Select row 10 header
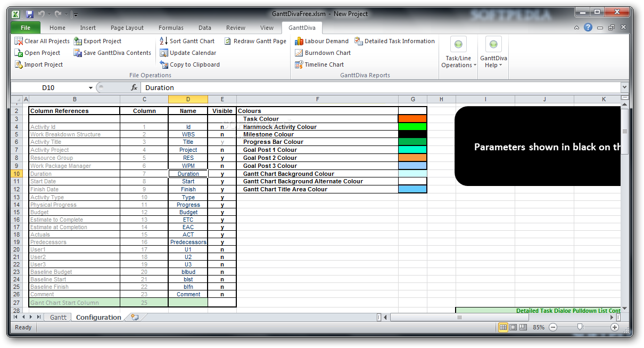The width and height of the screenshot is (644, 348). tap(16, 174)
